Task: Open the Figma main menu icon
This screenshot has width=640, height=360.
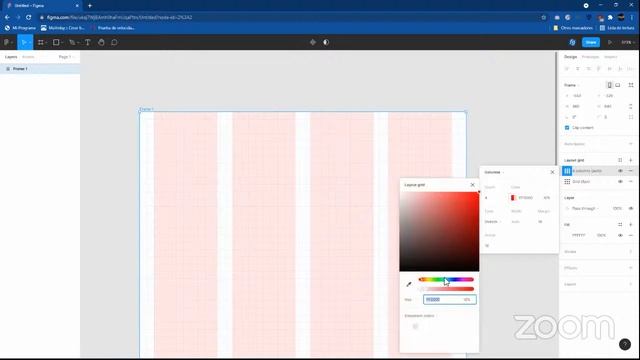Action: pyautogui.click(x=7, y=42)
